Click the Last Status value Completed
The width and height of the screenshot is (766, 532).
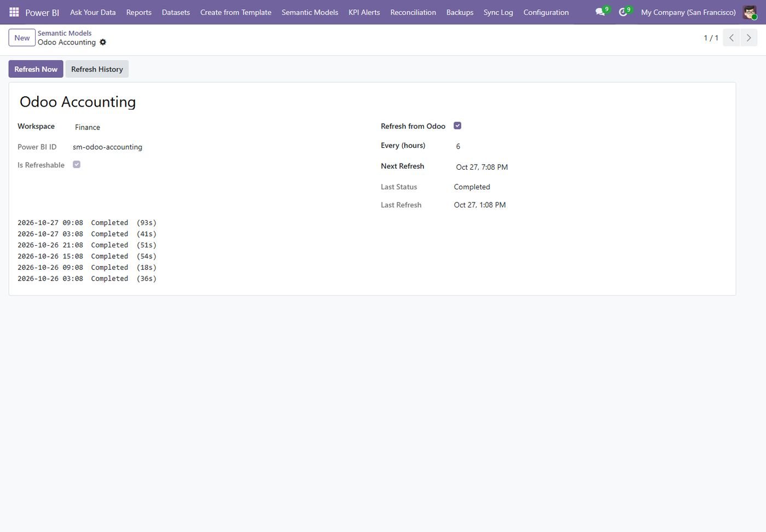472,187
